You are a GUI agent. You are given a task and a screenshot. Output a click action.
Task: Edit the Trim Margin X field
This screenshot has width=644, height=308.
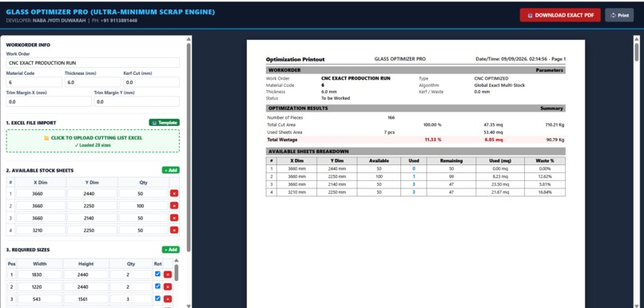click(x=49, y=101)
